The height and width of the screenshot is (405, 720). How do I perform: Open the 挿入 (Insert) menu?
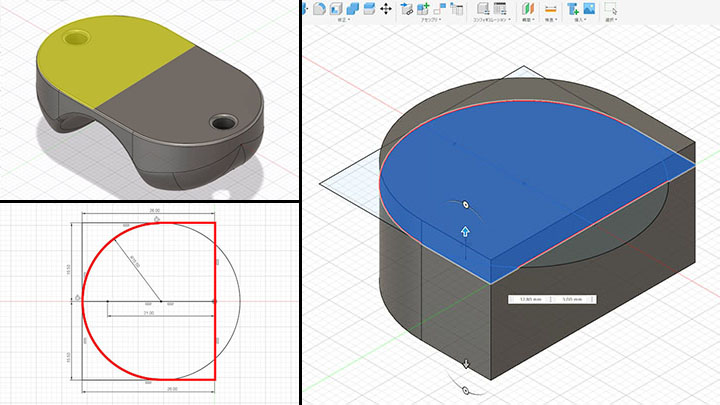[579, 20]
